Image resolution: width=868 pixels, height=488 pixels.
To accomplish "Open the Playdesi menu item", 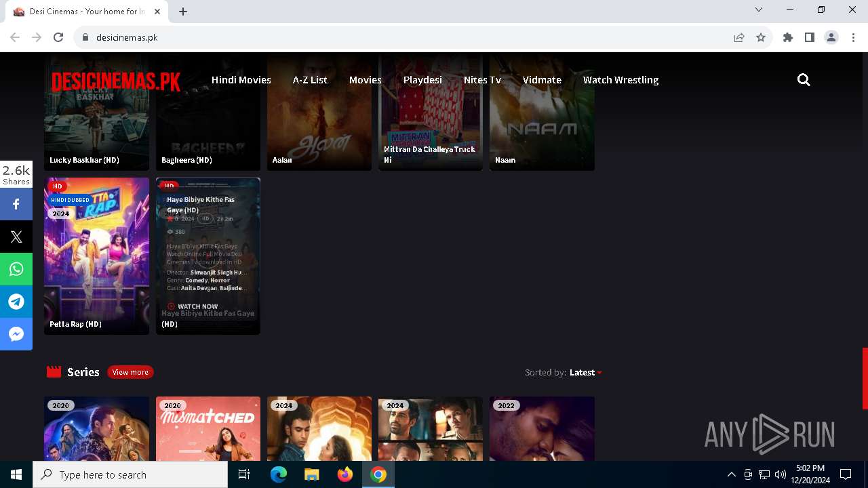I will click(422, 80).
